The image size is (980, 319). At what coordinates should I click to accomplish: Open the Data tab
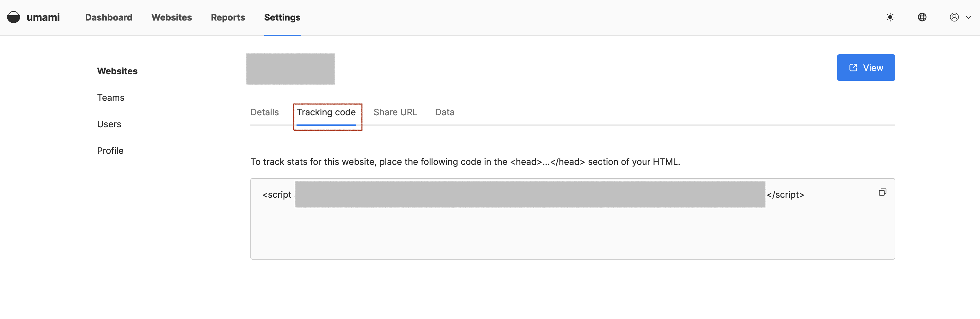point(445,112)
